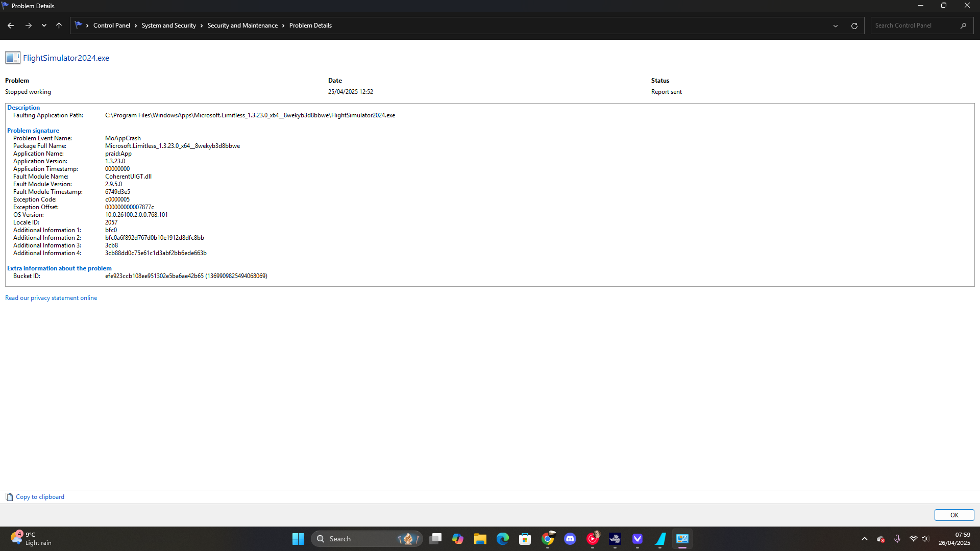Expand chevron after System and Security breadcrumb

tap(202, 26)
